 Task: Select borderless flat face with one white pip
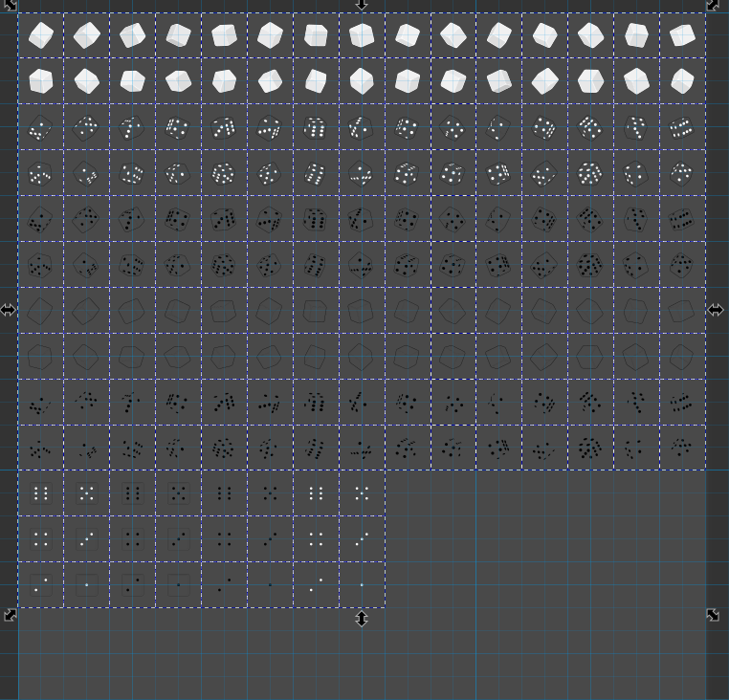362,584
